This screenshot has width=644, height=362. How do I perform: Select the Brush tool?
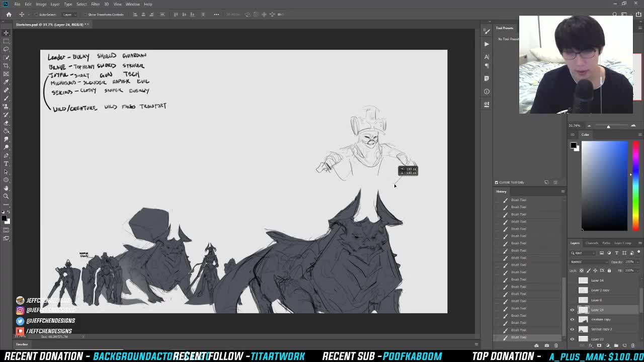tap(7, 99)
